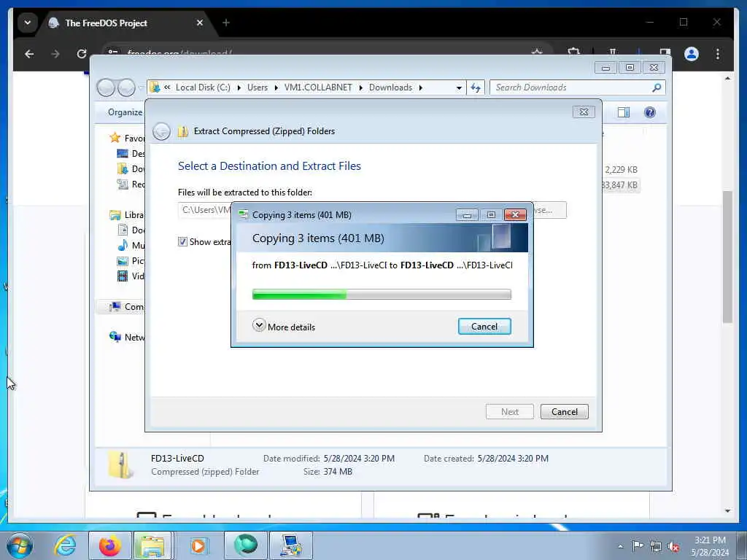Close the Extract Compressed Folders wizard
Viewport: 747px width, 560px height.
584,112
